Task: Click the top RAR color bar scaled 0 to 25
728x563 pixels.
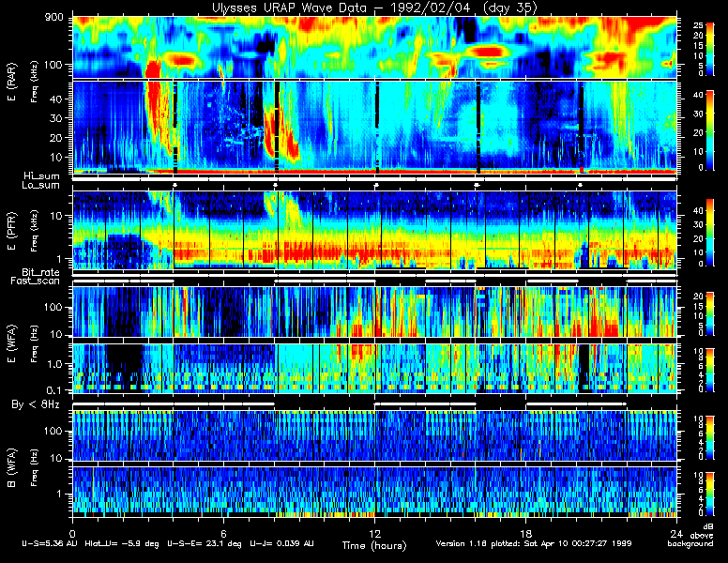Action: pos(710,49)
